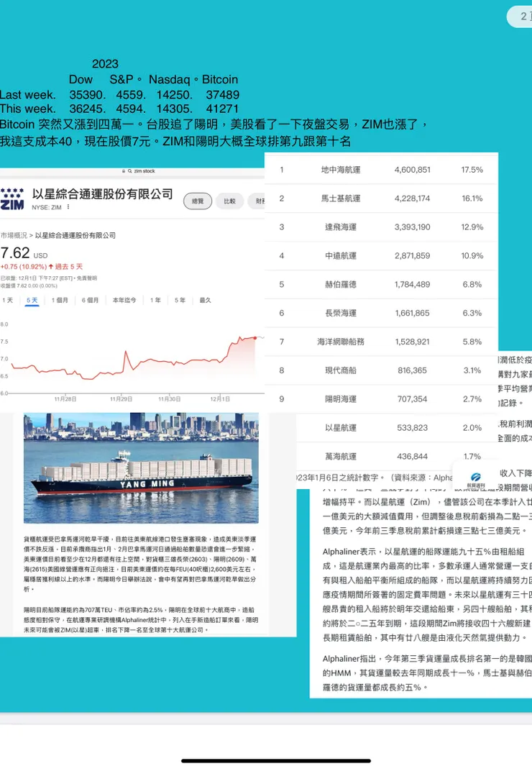The width and height of the screenshot is (532, 766).
Task: Tap the This week. row label
Action: 28,109
